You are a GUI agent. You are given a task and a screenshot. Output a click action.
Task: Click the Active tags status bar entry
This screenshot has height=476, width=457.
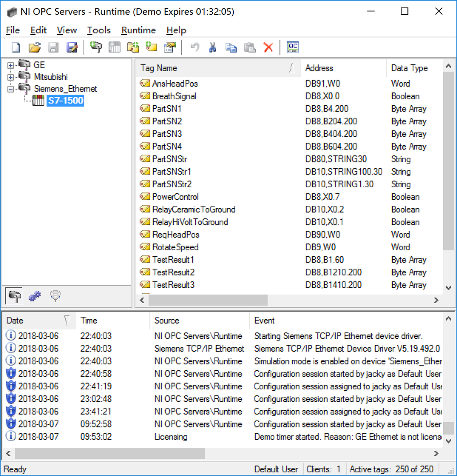pyautogui.click(x=391, y=469)
